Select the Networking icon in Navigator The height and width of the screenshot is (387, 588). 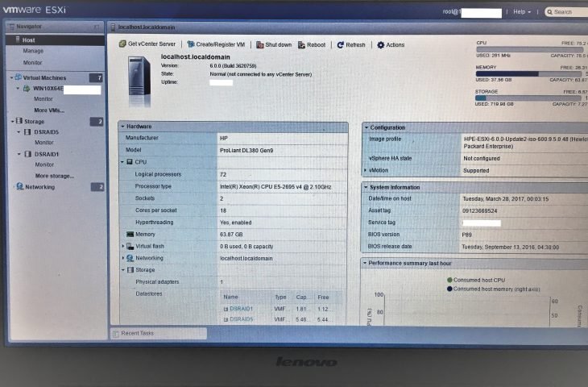(x=19, y=186)
